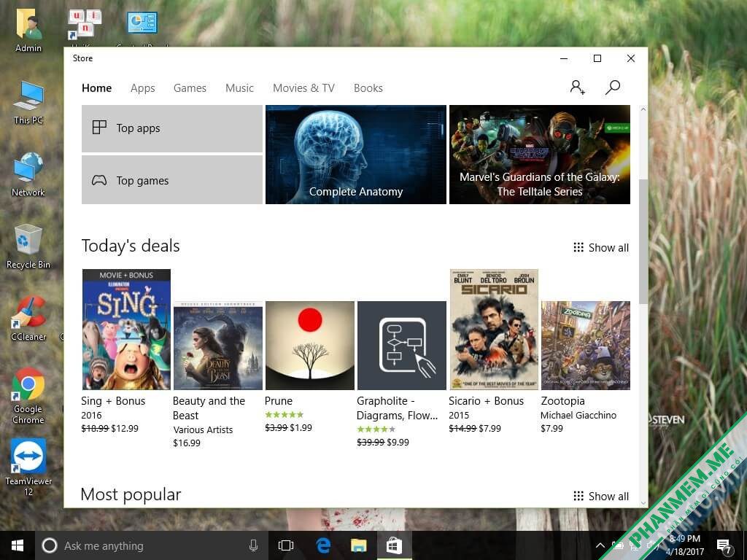
Task: Open the Action Center notifications icon
Action: tap(724, 545)
